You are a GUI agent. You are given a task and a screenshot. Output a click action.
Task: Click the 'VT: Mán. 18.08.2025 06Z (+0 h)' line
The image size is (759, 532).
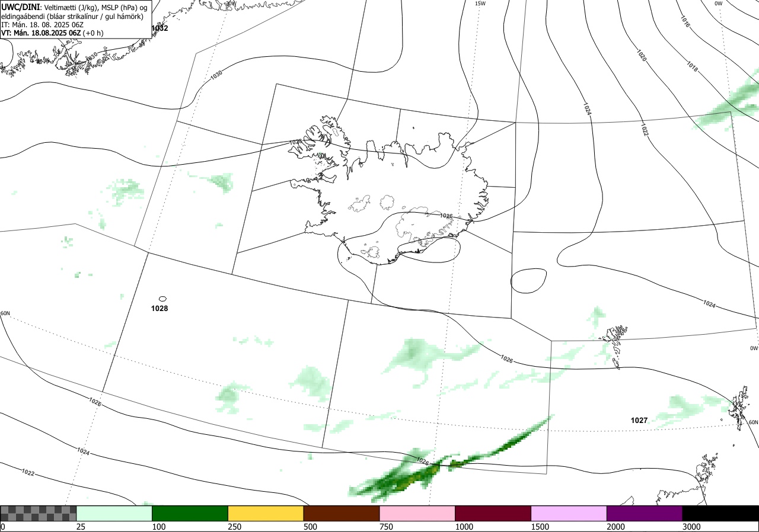tap(52, 33)
